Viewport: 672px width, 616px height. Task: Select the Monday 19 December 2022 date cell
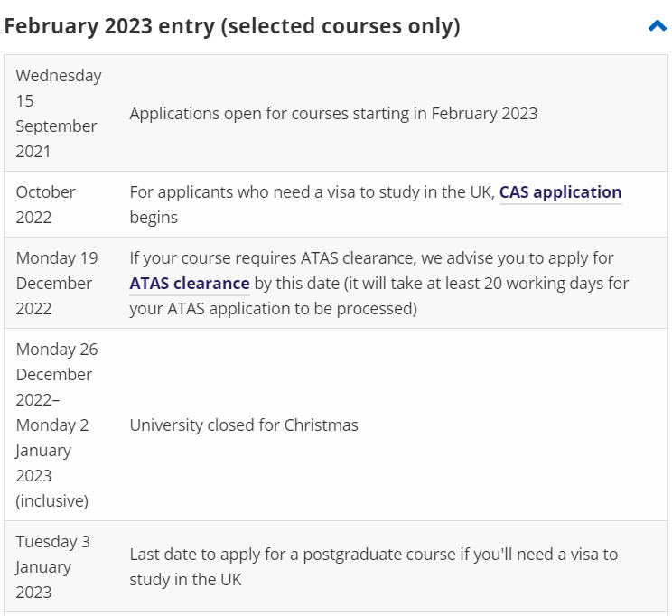point(56,283)
